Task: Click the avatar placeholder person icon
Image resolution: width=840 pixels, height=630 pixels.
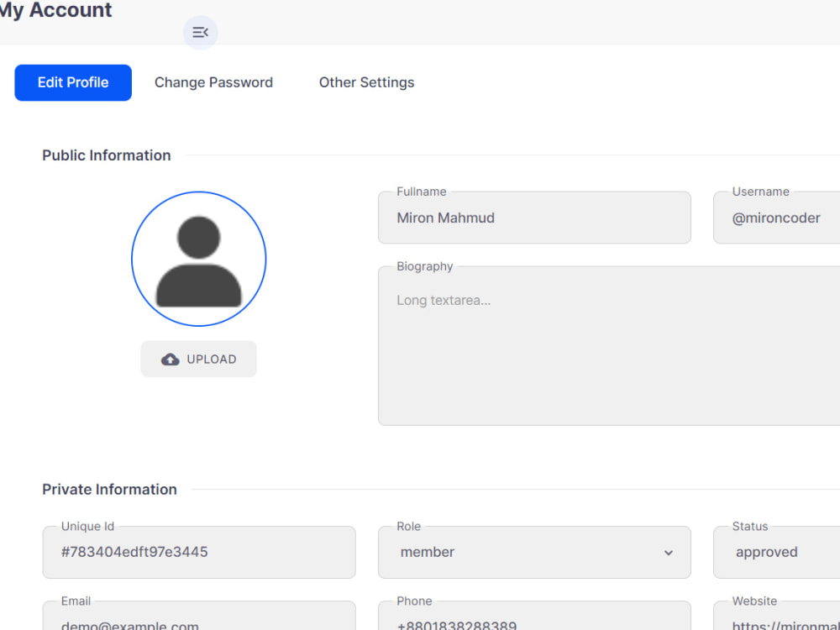Action: 198,259
